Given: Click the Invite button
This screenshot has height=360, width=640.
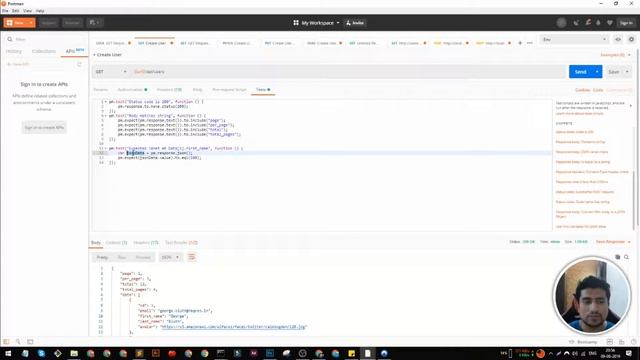Looking at the screenshot, I should coord(355,23).
